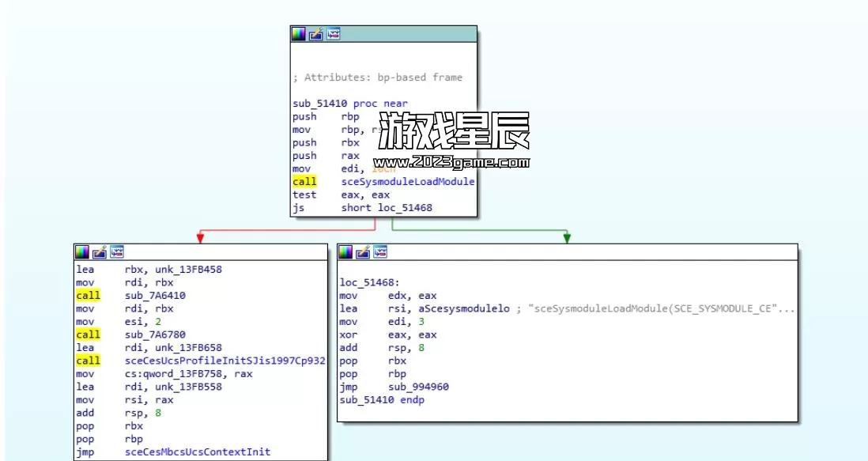The image size is (868, 461).
Task: Group the left basic block via its group icon
Action: [116, 251]
